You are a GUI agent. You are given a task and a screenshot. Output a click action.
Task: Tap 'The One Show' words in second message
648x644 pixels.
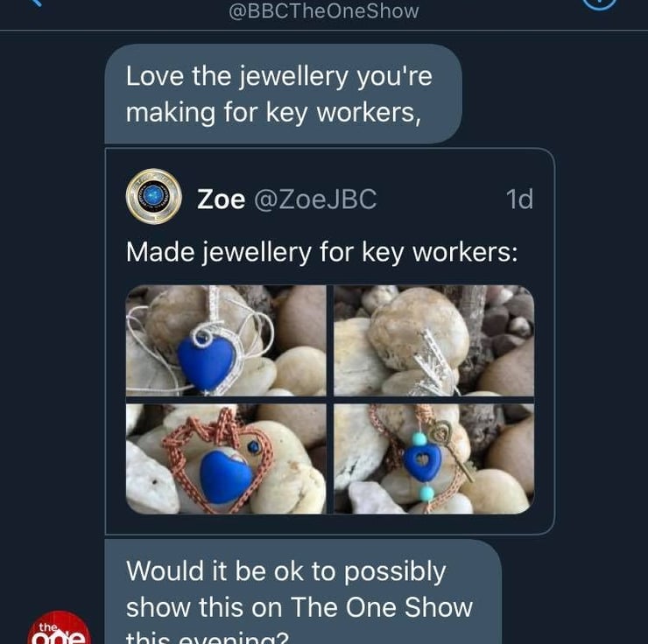click(382, 607)
